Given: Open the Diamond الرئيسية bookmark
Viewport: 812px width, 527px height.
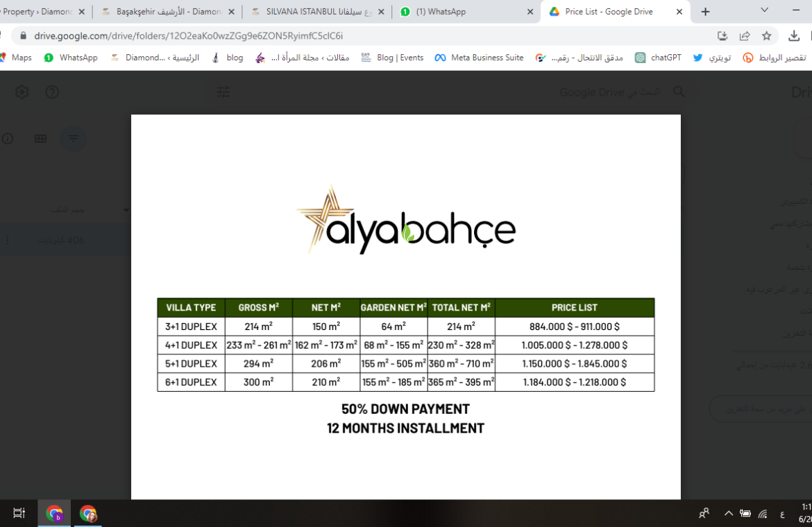Looking at the screenshot, I should (155, 58).
